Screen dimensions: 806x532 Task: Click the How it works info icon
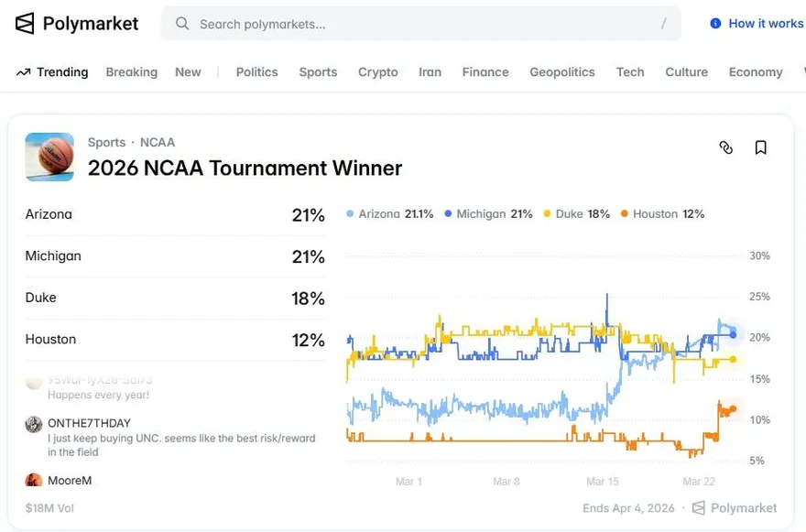(715, 24)
